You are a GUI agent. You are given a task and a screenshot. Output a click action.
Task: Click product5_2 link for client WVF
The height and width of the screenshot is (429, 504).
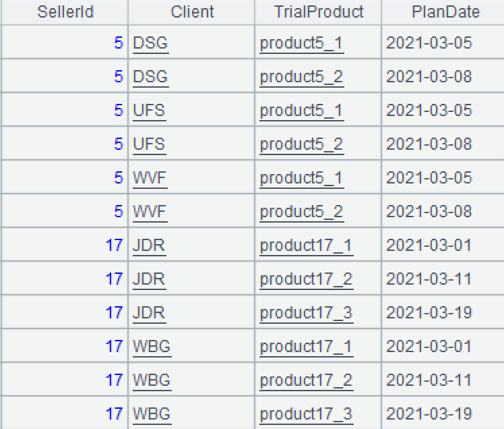tap(301, 212)
